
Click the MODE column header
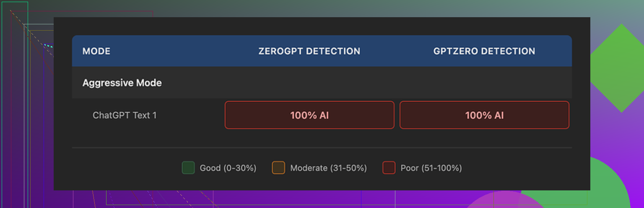point(96,52)
